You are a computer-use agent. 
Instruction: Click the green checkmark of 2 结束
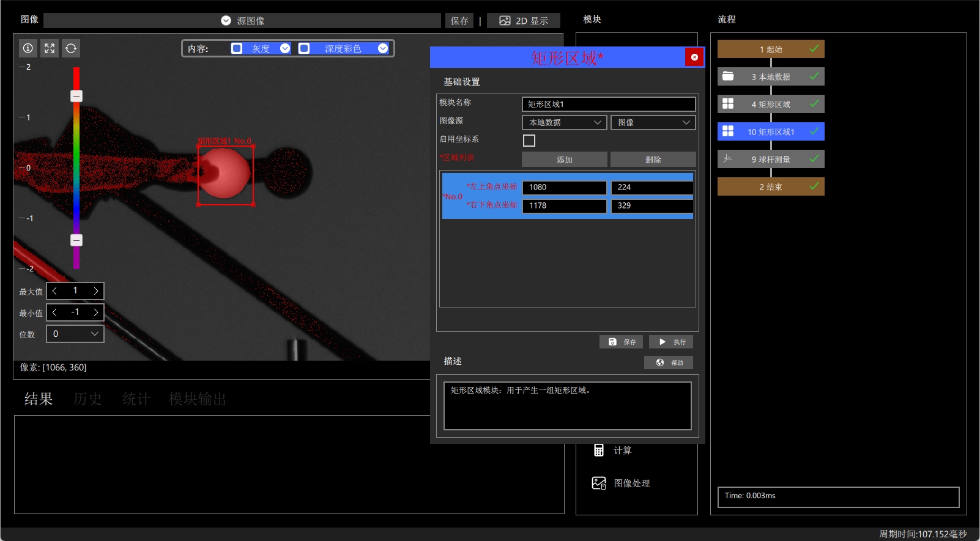coord(814,186)
